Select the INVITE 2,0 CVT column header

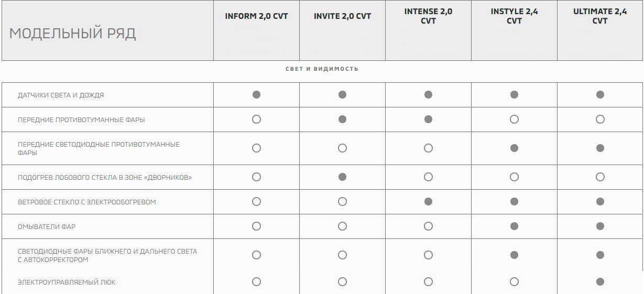click(342, 16)
